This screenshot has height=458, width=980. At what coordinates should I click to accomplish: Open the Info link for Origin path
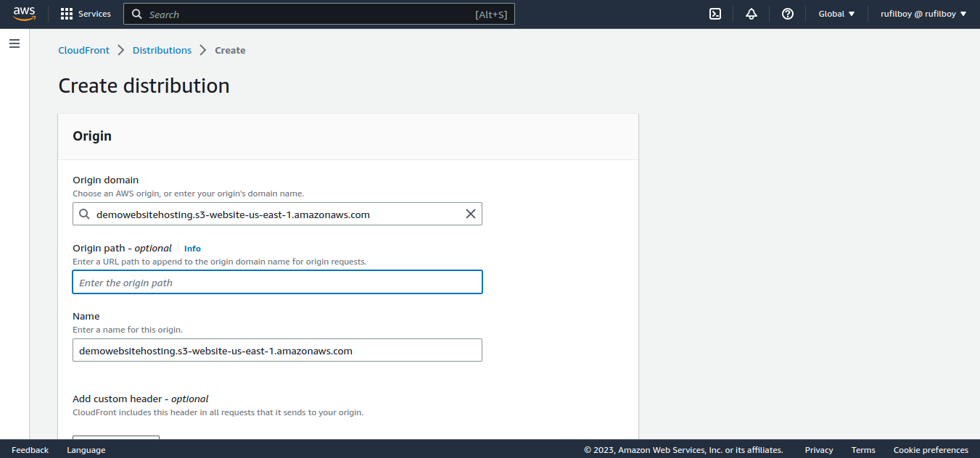(x=192, y=249)
